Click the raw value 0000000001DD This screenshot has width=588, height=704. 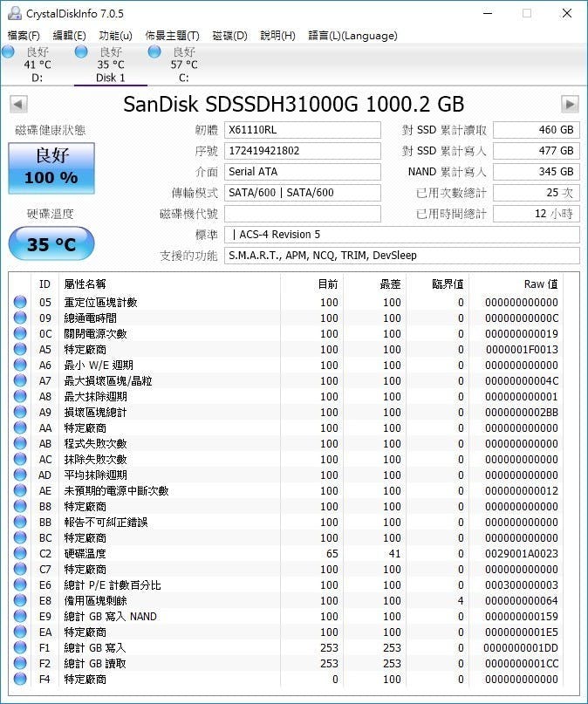521,648
